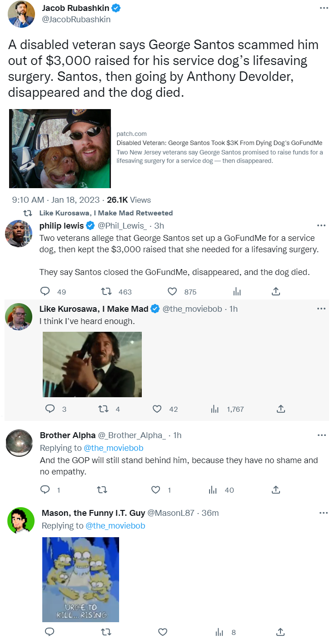
Task: Retweet Brother Alpha's reply
Action: (103, 490)
